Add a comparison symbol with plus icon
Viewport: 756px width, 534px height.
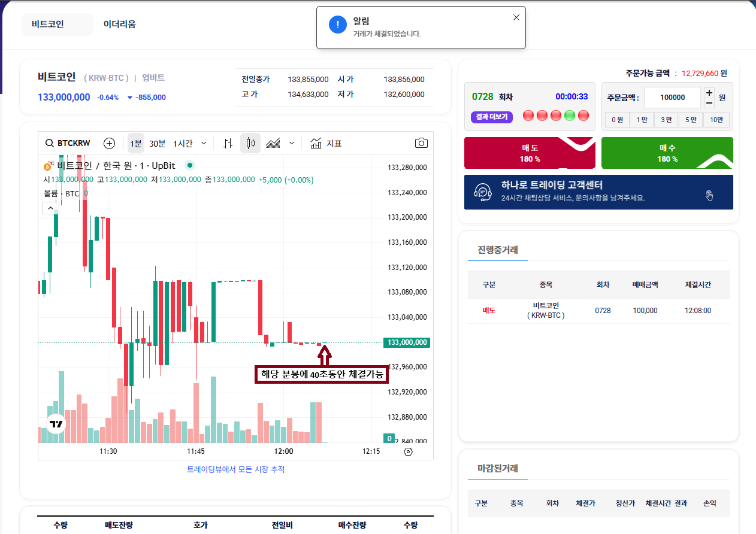click(x=109, y=143)
